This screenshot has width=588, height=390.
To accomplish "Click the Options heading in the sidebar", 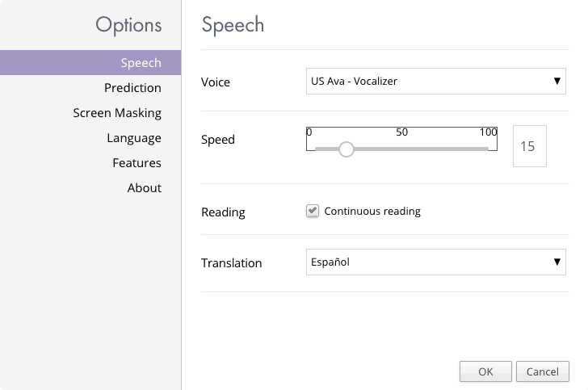I will tap(128, 26).
